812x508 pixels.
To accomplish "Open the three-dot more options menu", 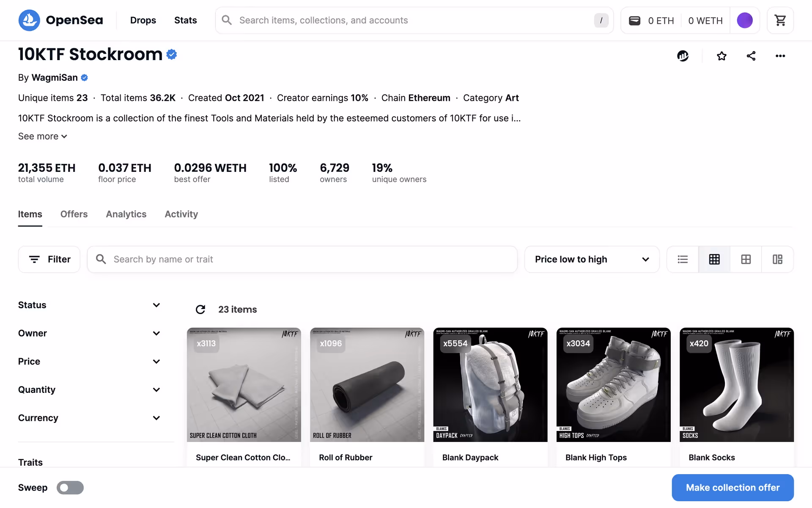I will 780,56.
